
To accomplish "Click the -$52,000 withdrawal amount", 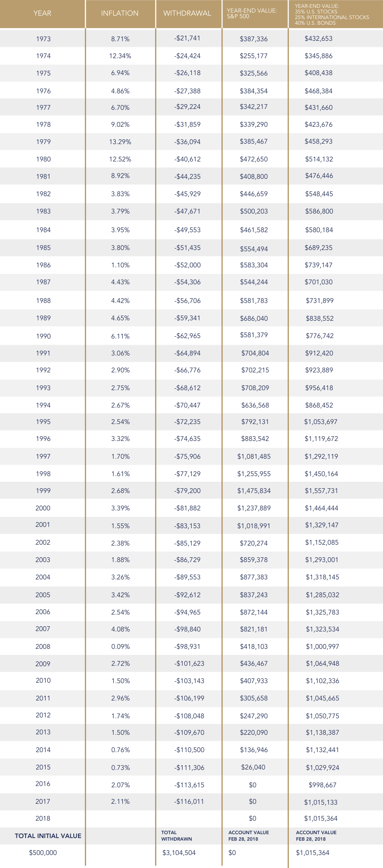I will point(187,265).
